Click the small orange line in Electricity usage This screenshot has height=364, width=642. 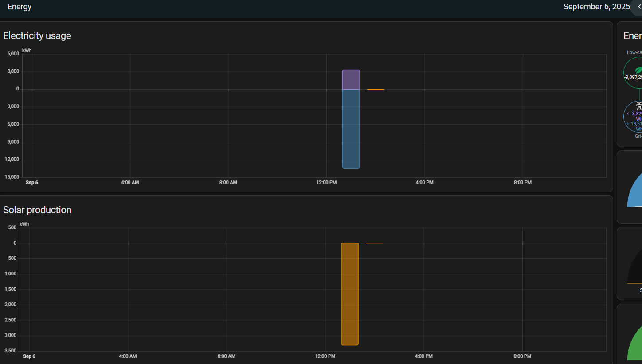(x=376, y=89)
